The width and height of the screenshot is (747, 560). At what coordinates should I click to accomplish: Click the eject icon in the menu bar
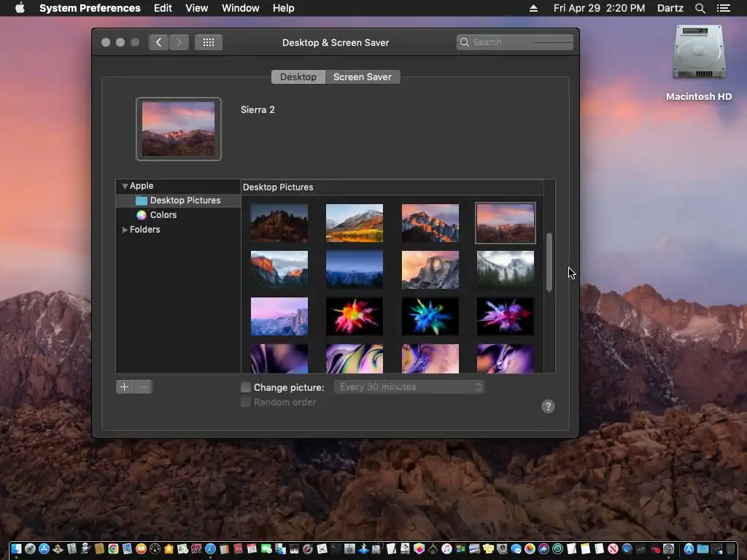[x=533, y=8]
